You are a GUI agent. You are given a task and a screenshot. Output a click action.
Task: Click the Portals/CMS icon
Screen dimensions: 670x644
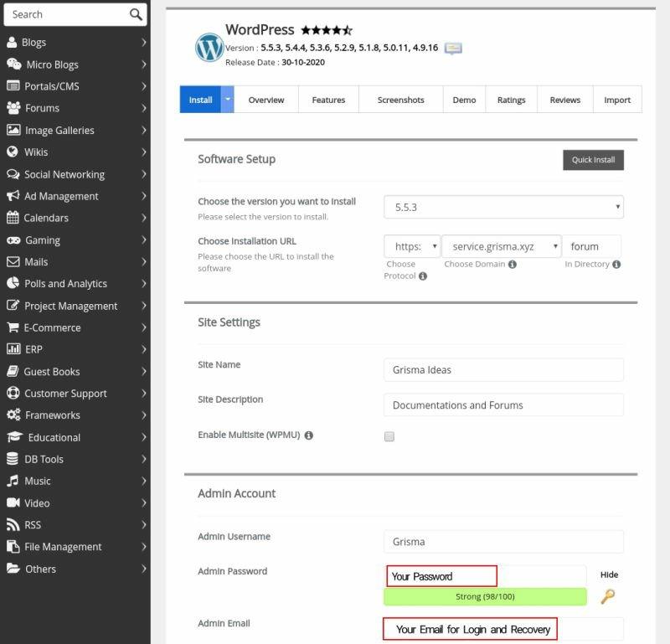pyautogui.click(x=13, y=86)
